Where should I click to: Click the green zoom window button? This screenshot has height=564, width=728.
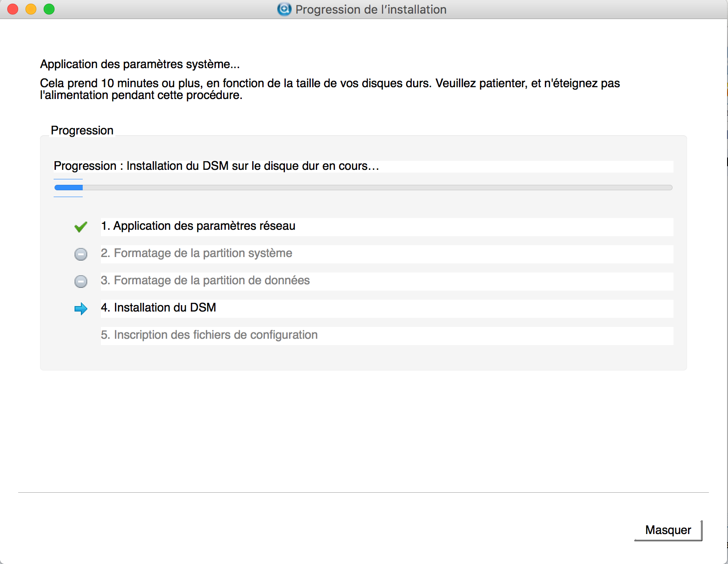(x=49, y=9)
